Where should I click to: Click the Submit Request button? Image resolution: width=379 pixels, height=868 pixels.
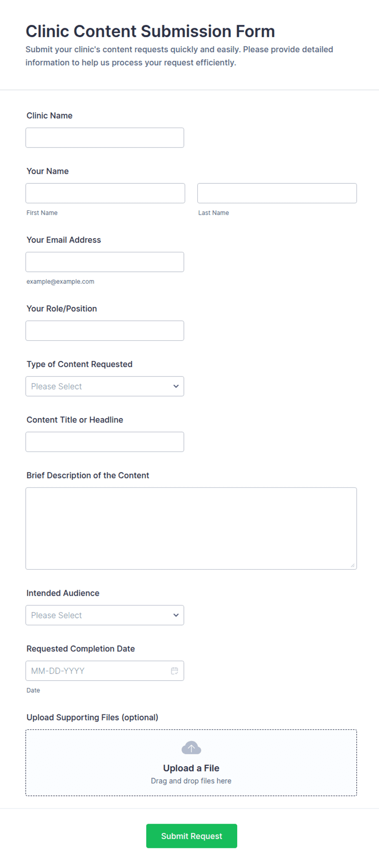(x=192, y=836)
